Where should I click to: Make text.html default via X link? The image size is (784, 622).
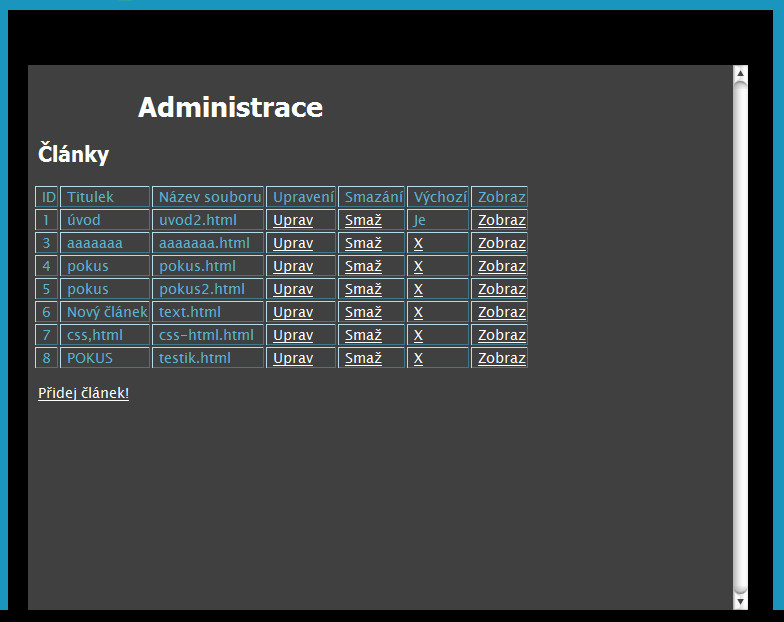[418, 312]
